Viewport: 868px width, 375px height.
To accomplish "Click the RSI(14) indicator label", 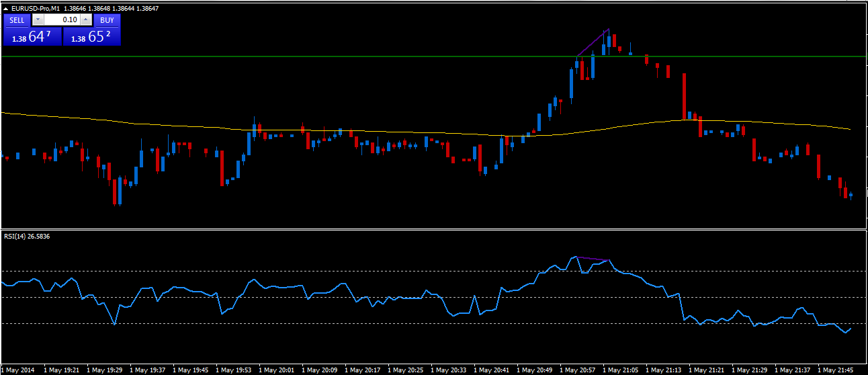I will coord(27,237).
